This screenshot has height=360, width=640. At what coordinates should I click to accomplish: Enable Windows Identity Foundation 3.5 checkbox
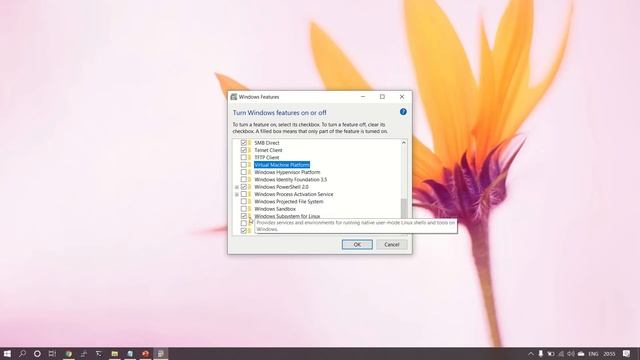pyautogui.click(x=244, y=180)
